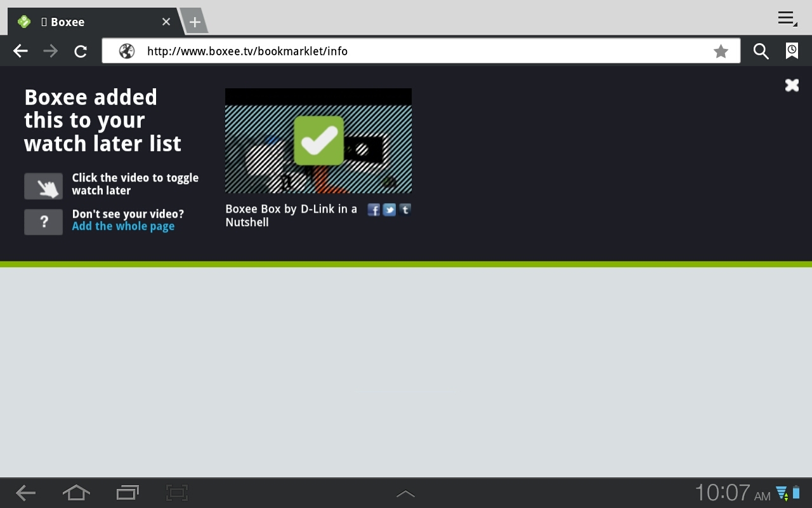Click the browser forward arrow
Image resolution: width=812 pixels, height=508 pixels.
point(51,51)
